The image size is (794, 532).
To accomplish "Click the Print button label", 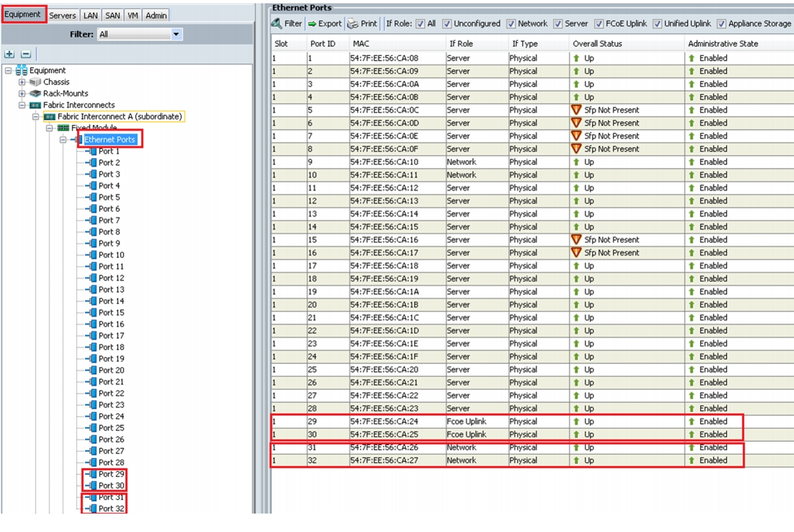I will [x=369, y=24].
